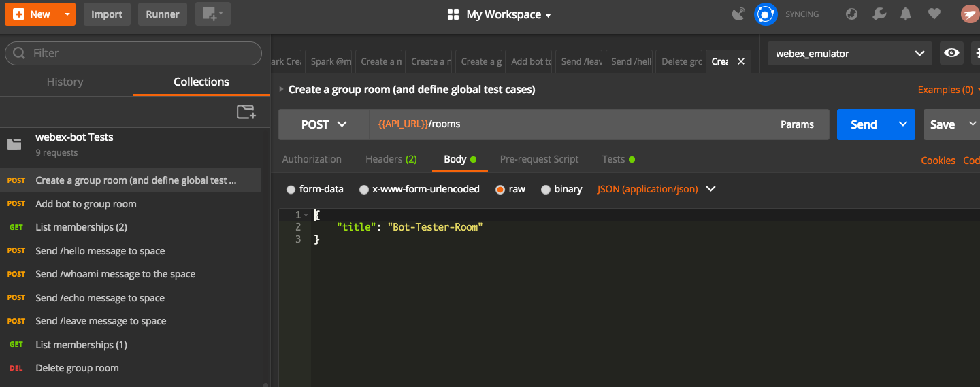Click the new collection folder icon
Image resolution: width=980 pixels, height=387 pixels.
246,112
